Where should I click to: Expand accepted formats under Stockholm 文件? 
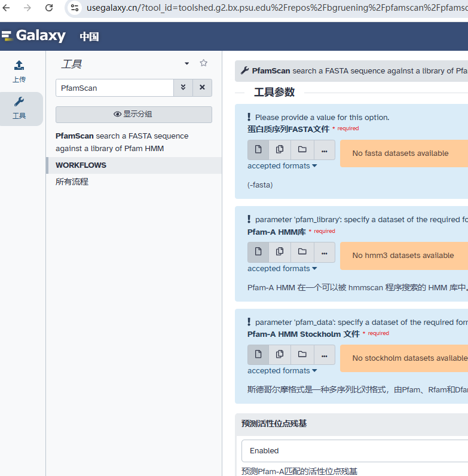282,371
